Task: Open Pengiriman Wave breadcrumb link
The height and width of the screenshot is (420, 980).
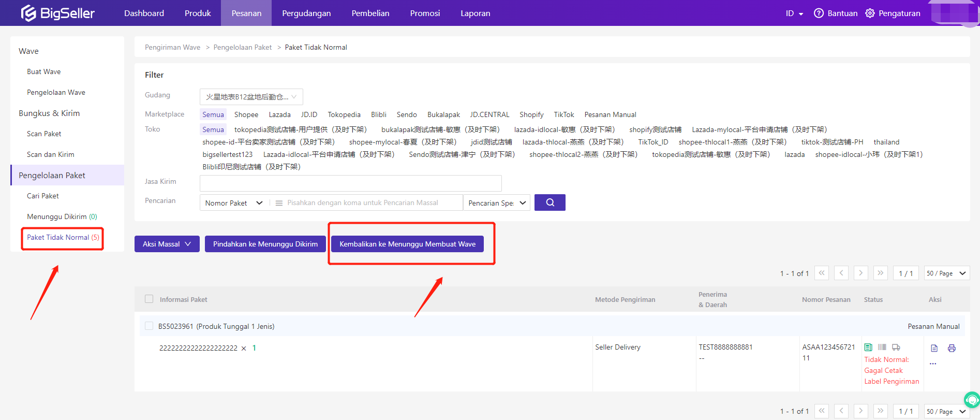Action: pos(172,47)
